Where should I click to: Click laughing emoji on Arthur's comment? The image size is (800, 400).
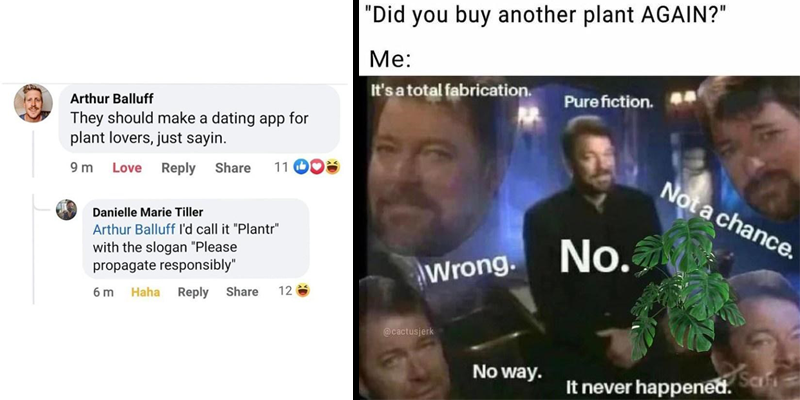pyautogui.click(x=332, y=167)
